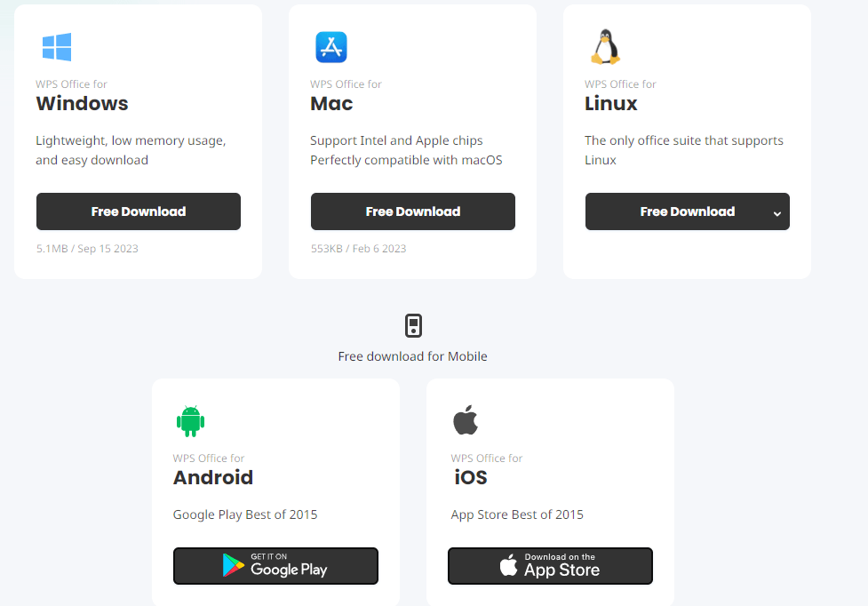The image size is (868, 606).
Task: Click Free Download for Linux
Action: [675, 211]
